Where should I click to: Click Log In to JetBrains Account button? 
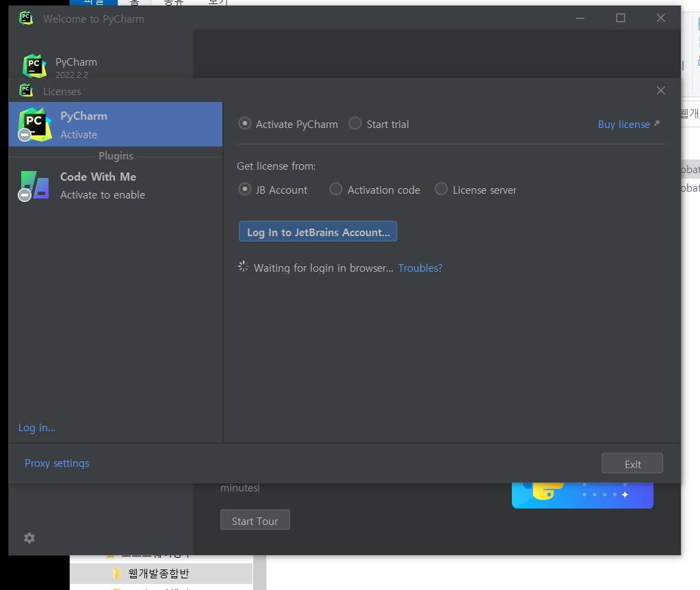[318, 231]
